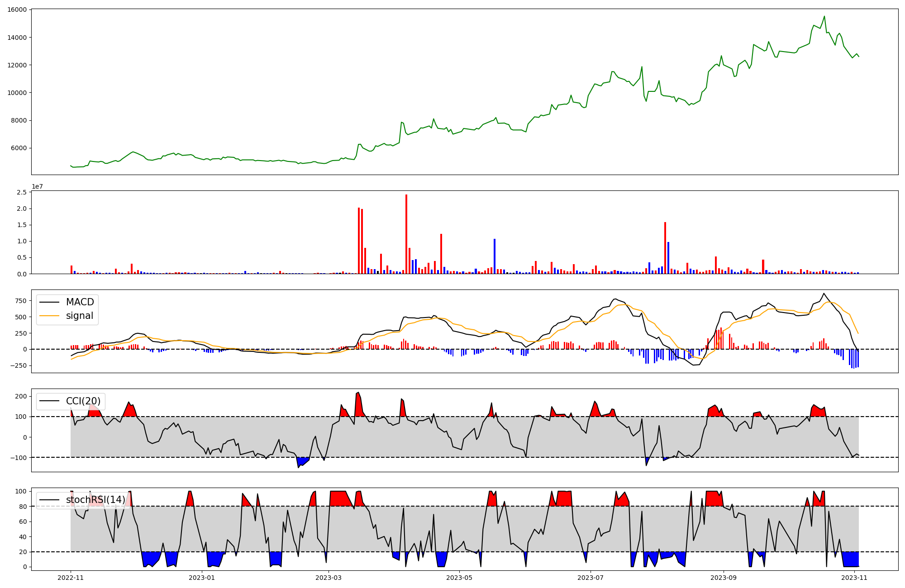Click the MACD legend entry

80,302
